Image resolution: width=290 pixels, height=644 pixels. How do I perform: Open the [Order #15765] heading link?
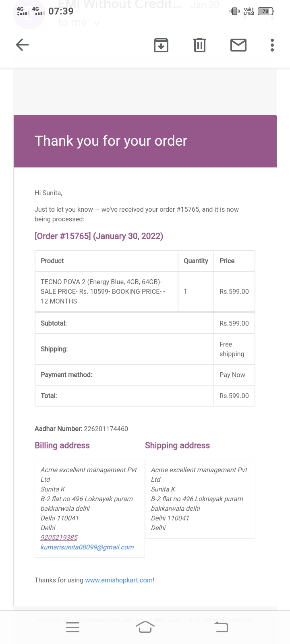coord(99,236)
